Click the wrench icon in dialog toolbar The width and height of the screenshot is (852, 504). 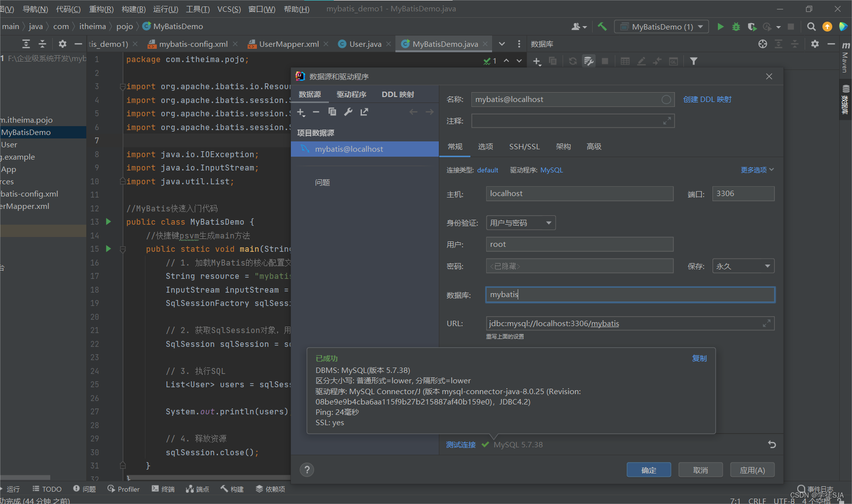(348, 112)
